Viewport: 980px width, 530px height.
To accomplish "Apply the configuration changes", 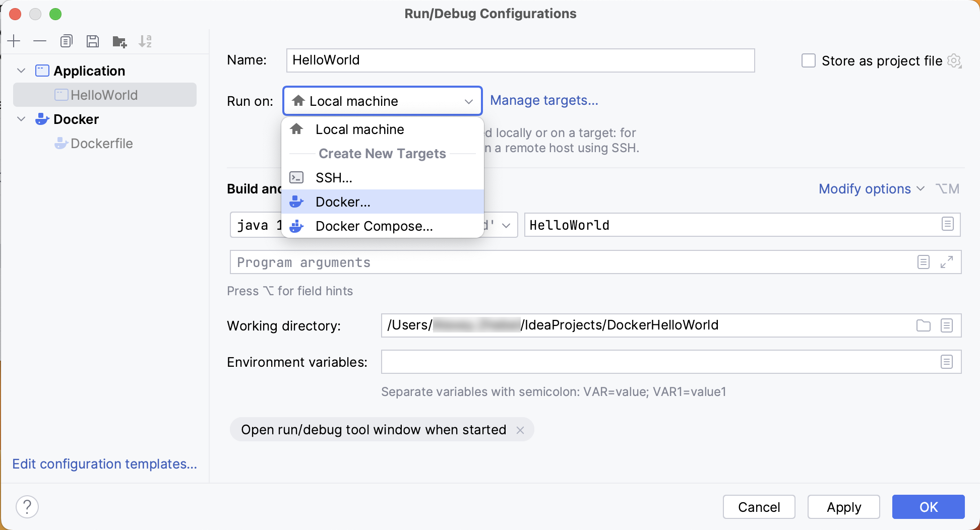I will click(843, 507).
